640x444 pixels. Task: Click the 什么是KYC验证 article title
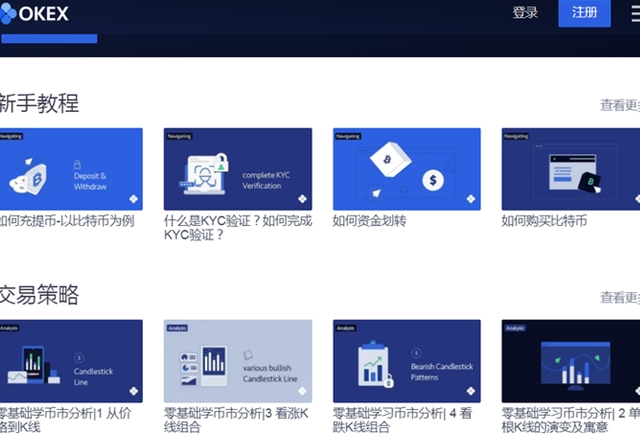coord(237,228)
